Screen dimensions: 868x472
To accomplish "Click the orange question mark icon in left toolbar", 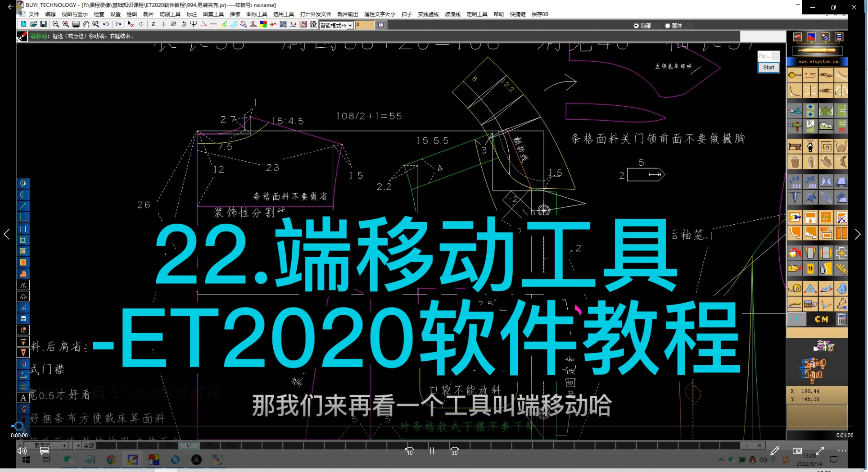I will coord(23,263).
